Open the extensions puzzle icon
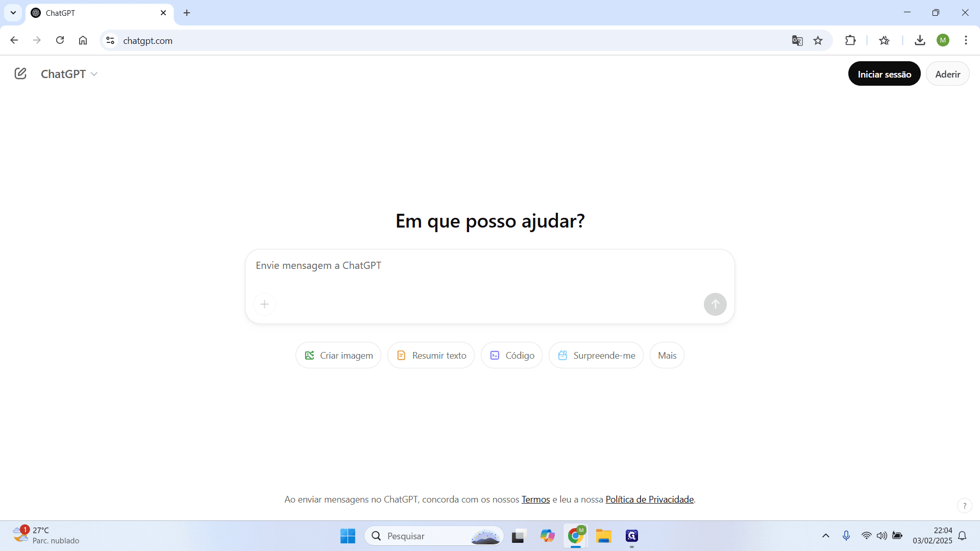980x551 pixels. [850, 40]
